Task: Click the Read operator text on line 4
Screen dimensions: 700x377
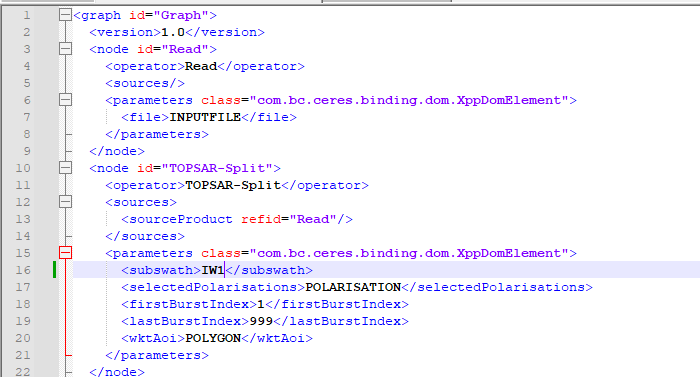Action: click(x=201, y=67)
